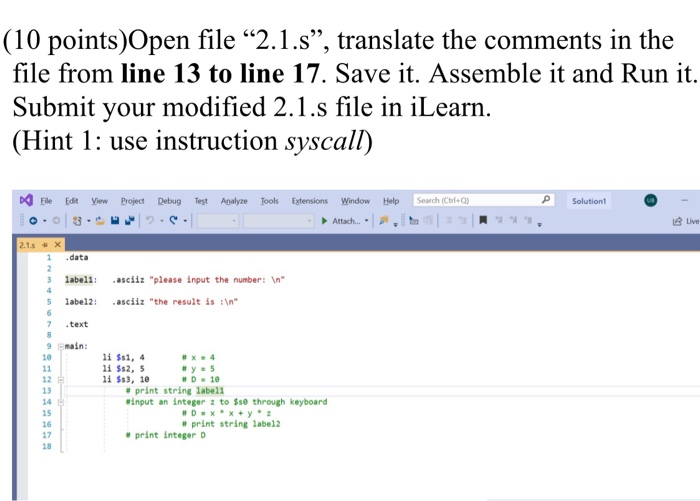700x501 pixels.
Task: Open the Extensions menu
Action: click(x=309, y=201)
